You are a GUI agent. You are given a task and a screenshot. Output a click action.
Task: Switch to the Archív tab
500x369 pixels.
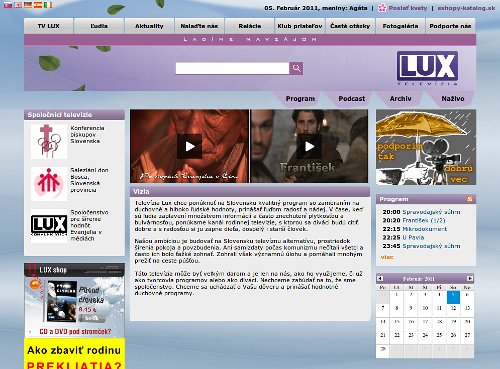click(x=400, y=99)
